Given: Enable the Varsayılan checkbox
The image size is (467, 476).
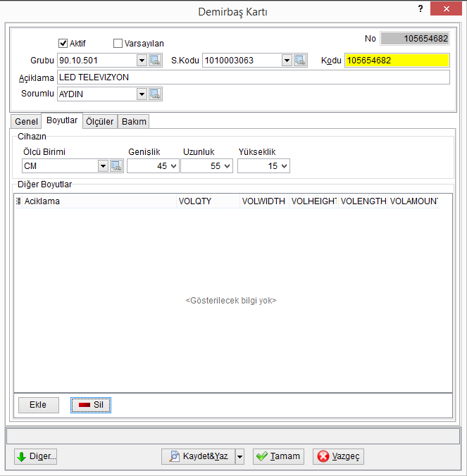Looking at the screenshot, I should pos(118,44).
